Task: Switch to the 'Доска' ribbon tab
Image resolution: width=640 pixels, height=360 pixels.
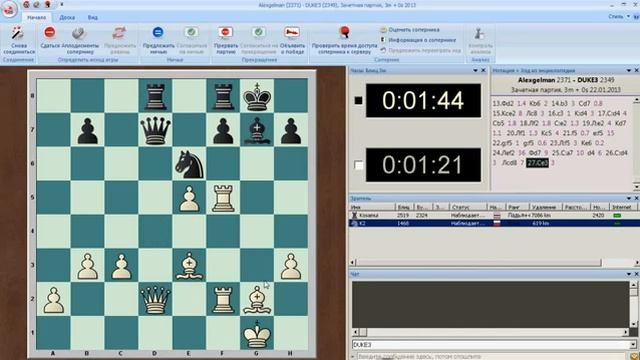Action: pos(67,18)
